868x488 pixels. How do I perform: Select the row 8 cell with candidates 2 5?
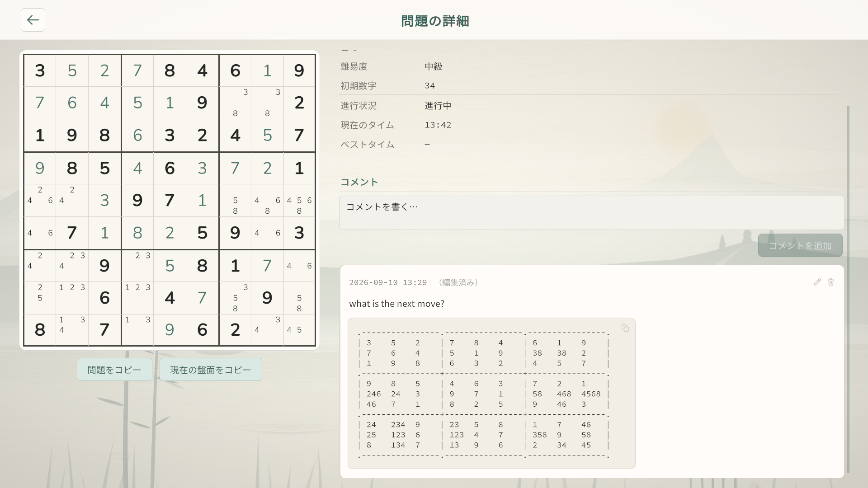coord(40,298)
